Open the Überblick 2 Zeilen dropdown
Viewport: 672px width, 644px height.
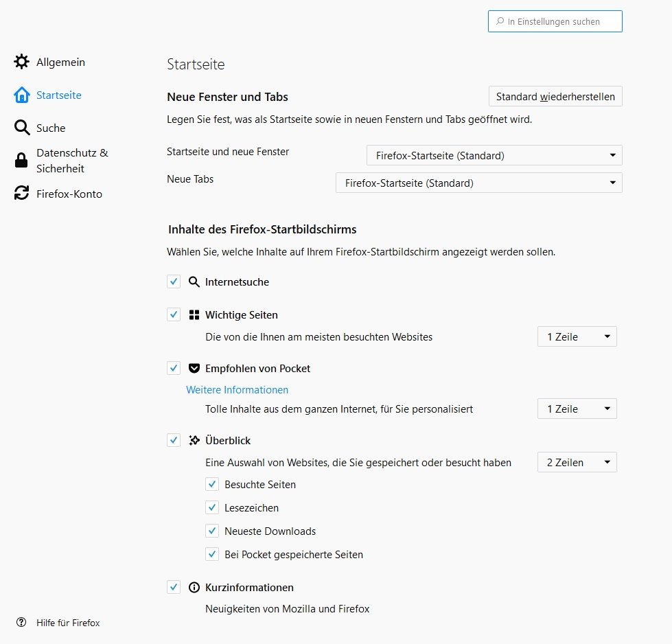[x=577, y=462]
